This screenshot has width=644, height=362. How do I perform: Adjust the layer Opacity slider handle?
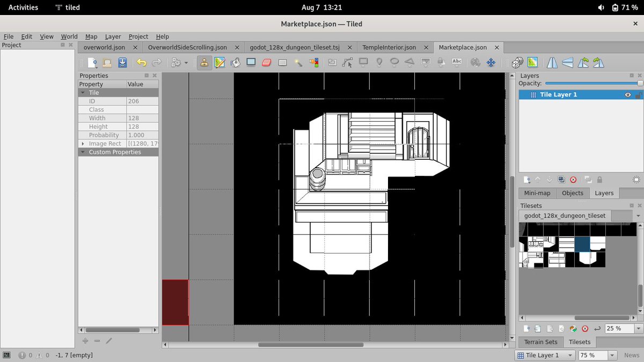640,84
